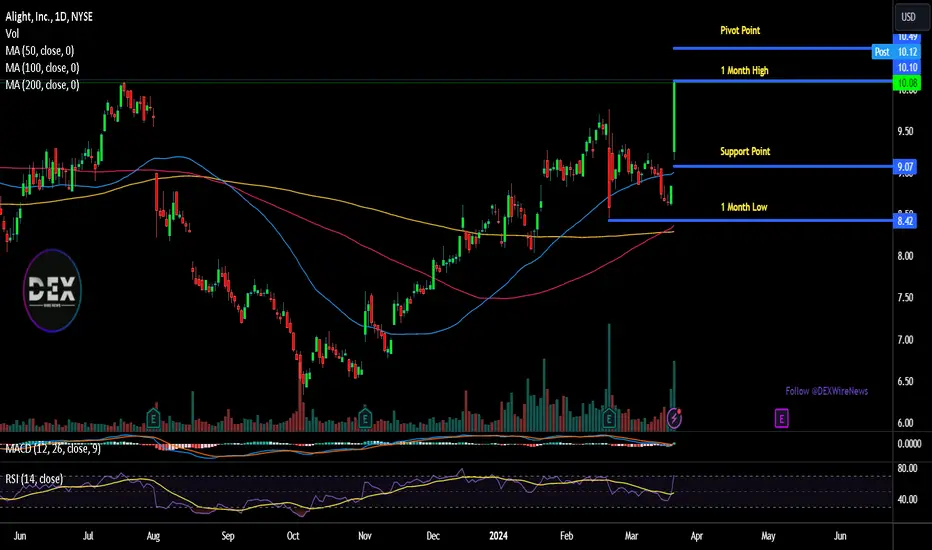932x550 pixels.
Task: Click the 7.50 price axis tick
Action: [x=905, y=297]
